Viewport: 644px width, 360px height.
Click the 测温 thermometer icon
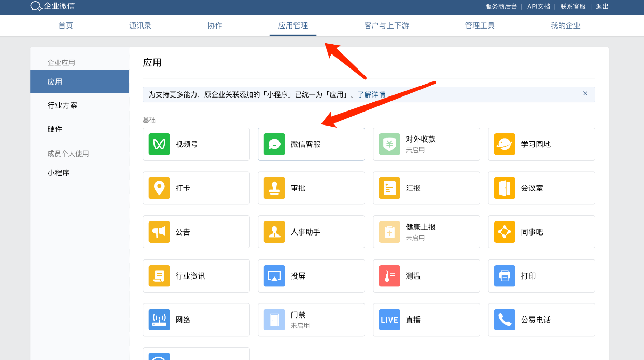pos(389,276)
